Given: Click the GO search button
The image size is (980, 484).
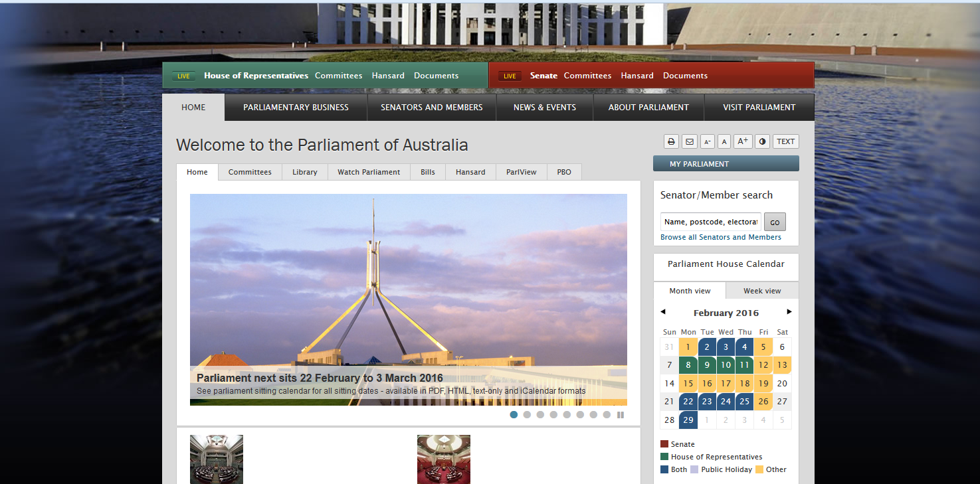Looking at the screenshot, I should pyautogui.click(x=775, y=222).
